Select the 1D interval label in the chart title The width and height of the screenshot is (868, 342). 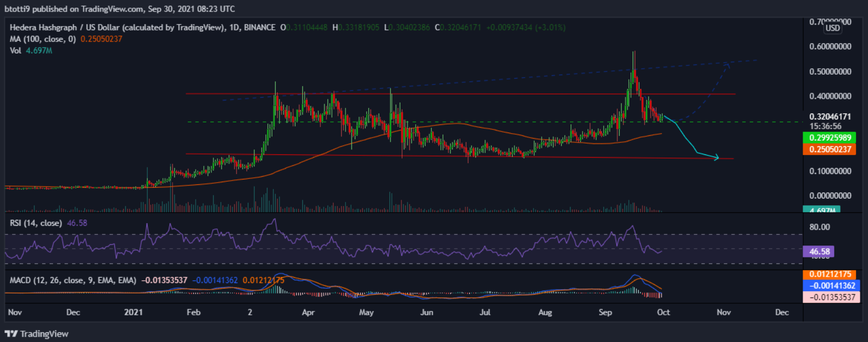(234, 27)
